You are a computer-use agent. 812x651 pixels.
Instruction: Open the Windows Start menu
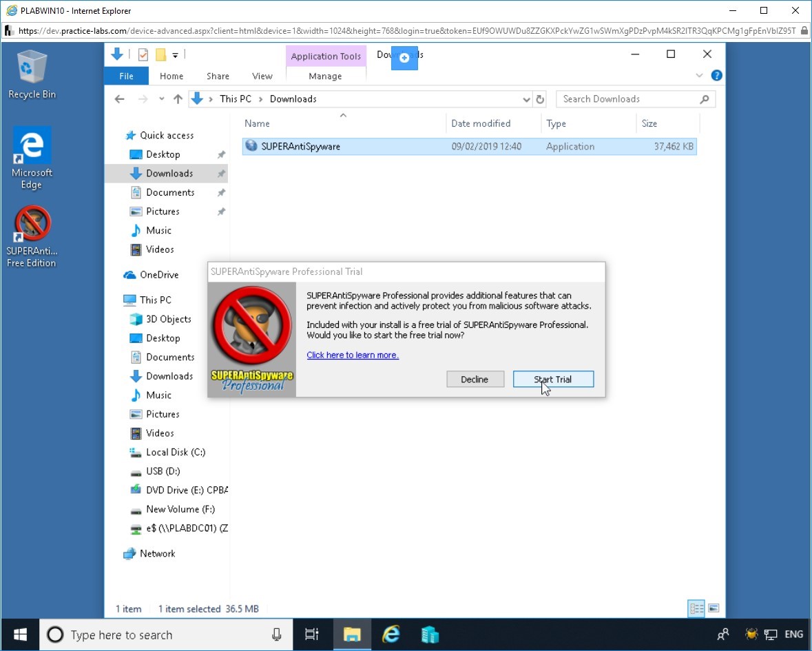(20, 634)
